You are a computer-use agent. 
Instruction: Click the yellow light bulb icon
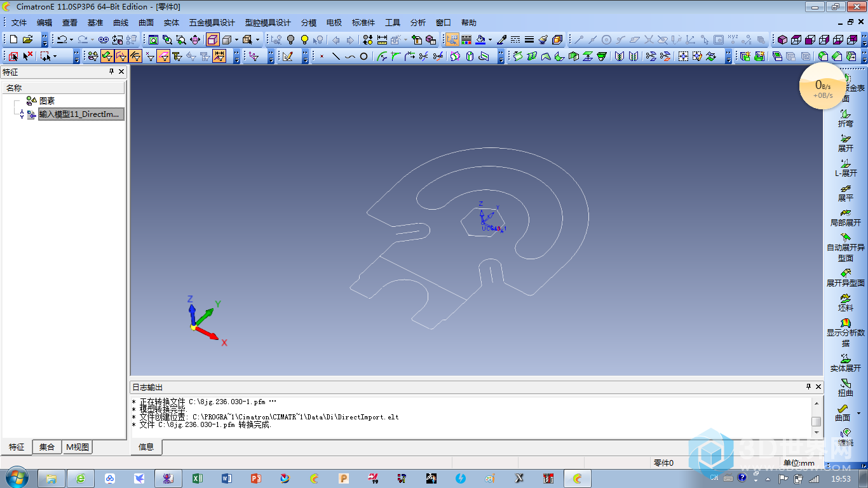304,39
